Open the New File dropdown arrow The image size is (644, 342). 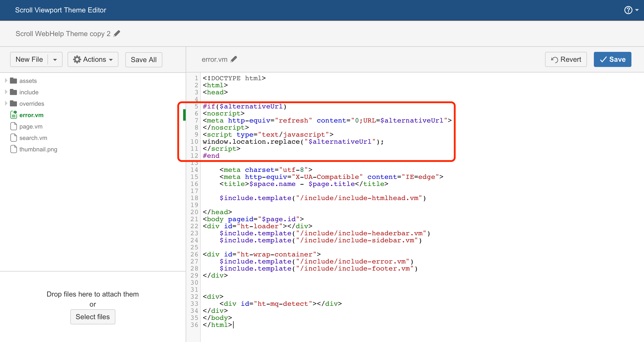click(x=55, y=60)
